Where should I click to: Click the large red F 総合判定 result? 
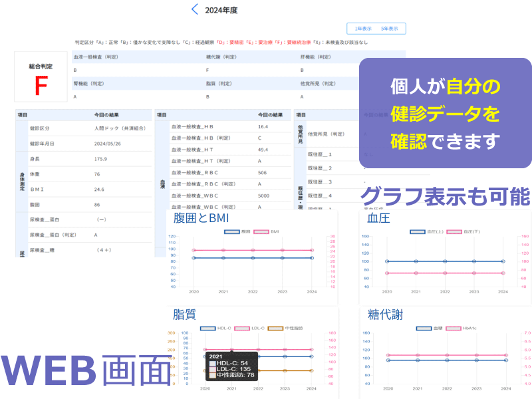pos(41,84)
